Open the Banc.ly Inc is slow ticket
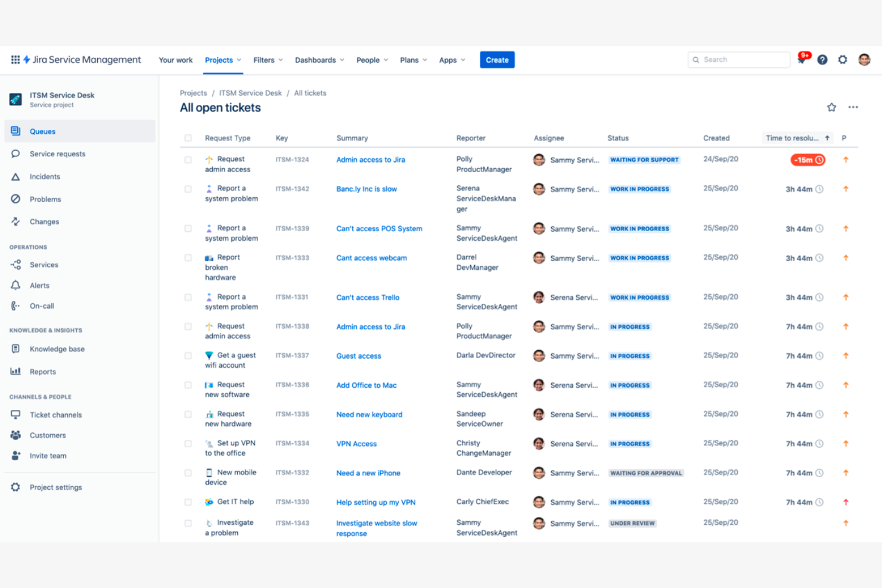Viewport: 882px width, 588px height. 367,189
